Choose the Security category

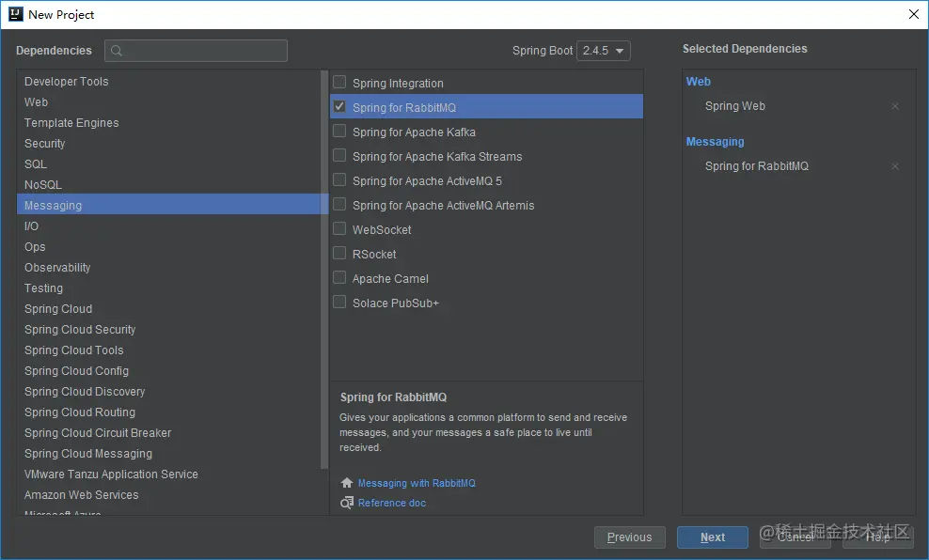coord(168,143)
